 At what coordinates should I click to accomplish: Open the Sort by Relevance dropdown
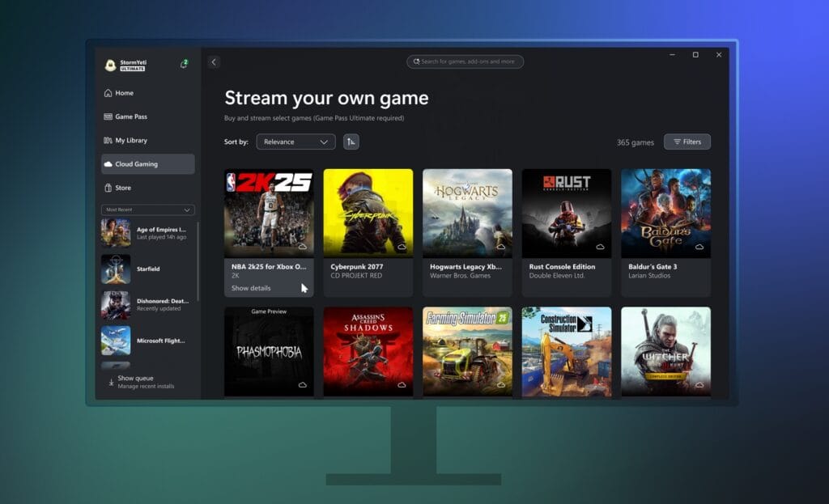[x=295, y=142]
